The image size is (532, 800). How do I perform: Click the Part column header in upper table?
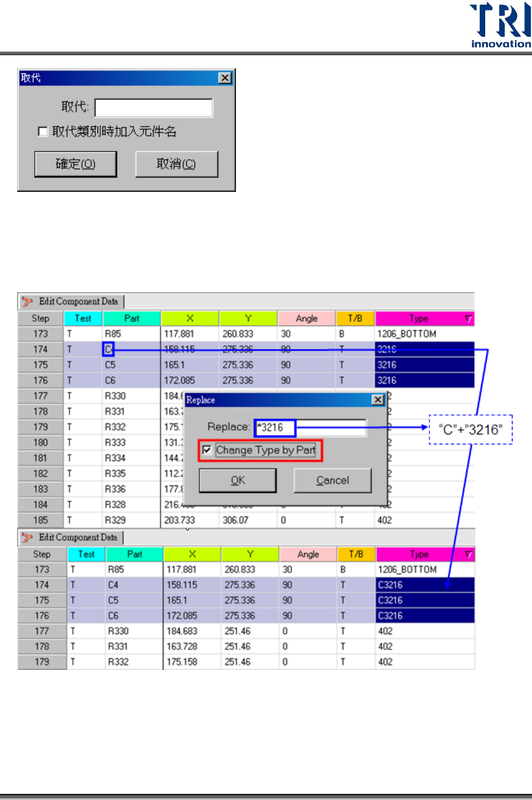tap(132, 319)
